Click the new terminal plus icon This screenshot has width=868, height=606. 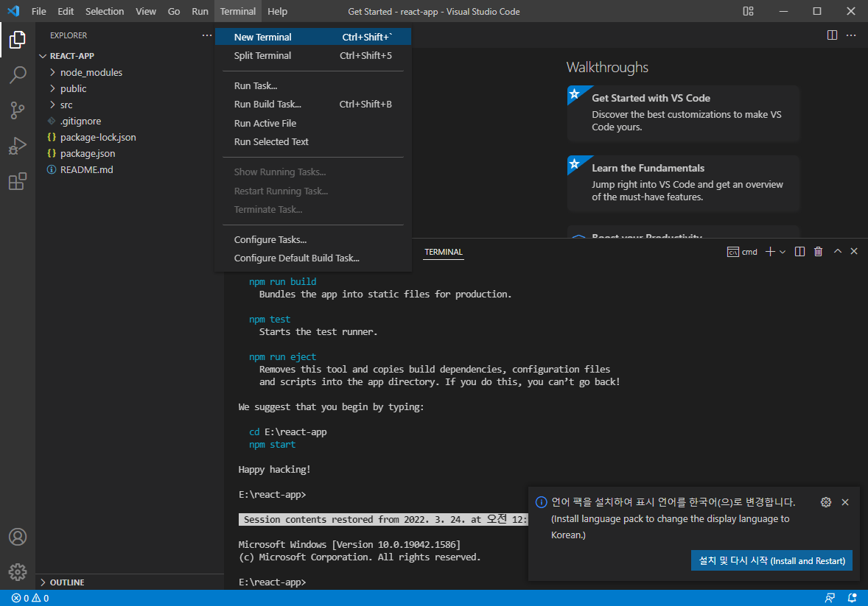[x=770, y=252]
